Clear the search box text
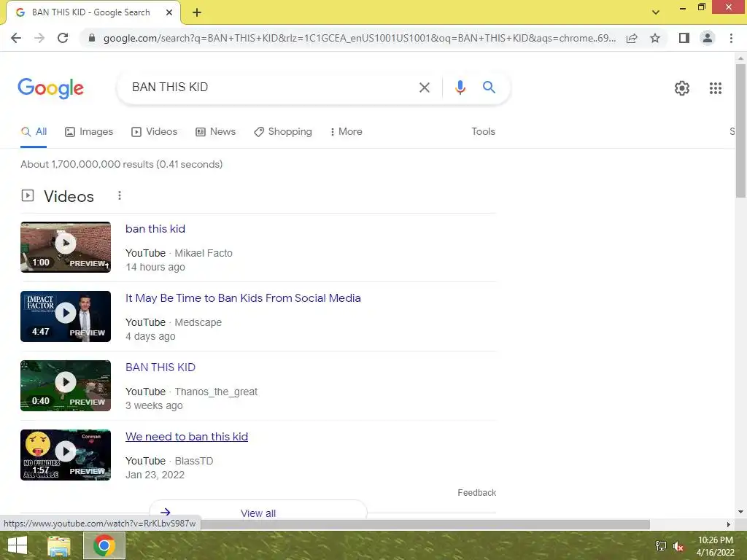This screenshot has height=560, width=747. point(424,87)
